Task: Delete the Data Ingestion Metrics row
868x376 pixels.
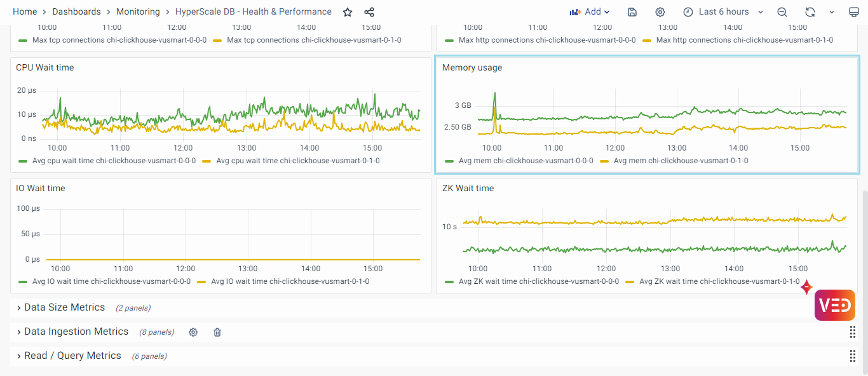Action: pyautogui.click(x=217, y=332)
